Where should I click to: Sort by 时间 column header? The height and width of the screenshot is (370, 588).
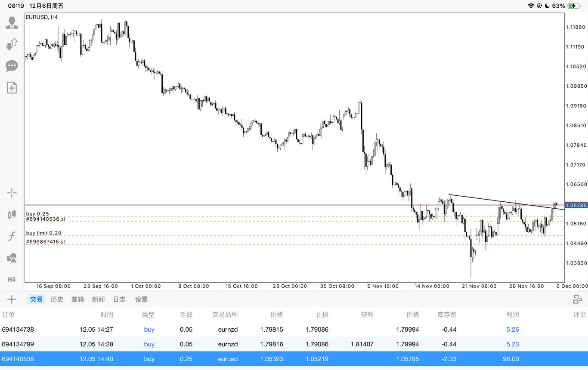pyautogui.click(x=107, y=314)
